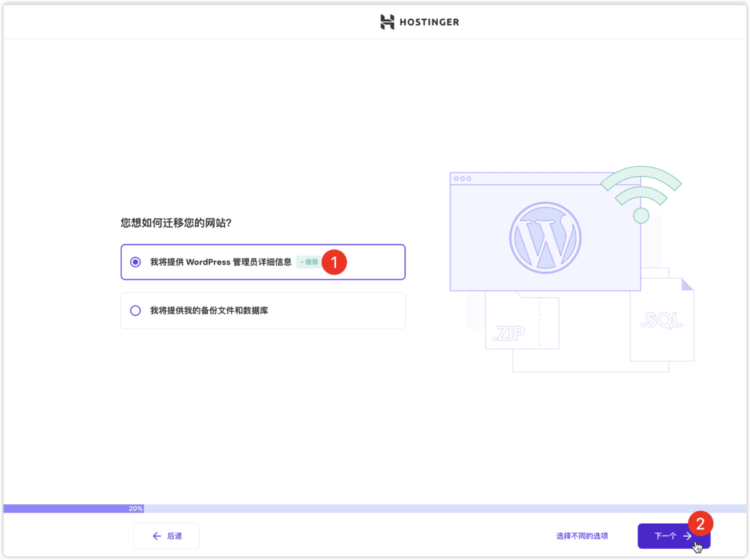Image resolution: width=750 pixels, height=560 pixels.
Task: Click the green 推荐 badge
Action: pyautogui.click(x=309, y=262)
